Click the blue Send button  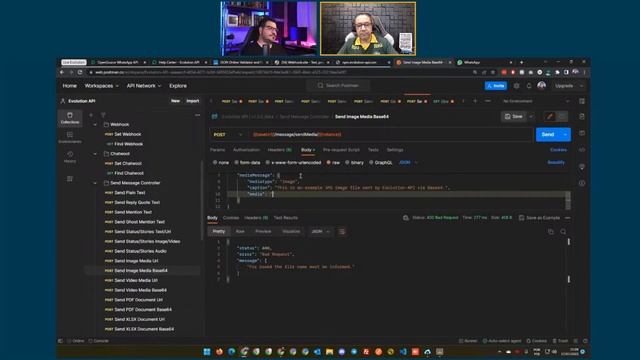[x=548, y=134]
